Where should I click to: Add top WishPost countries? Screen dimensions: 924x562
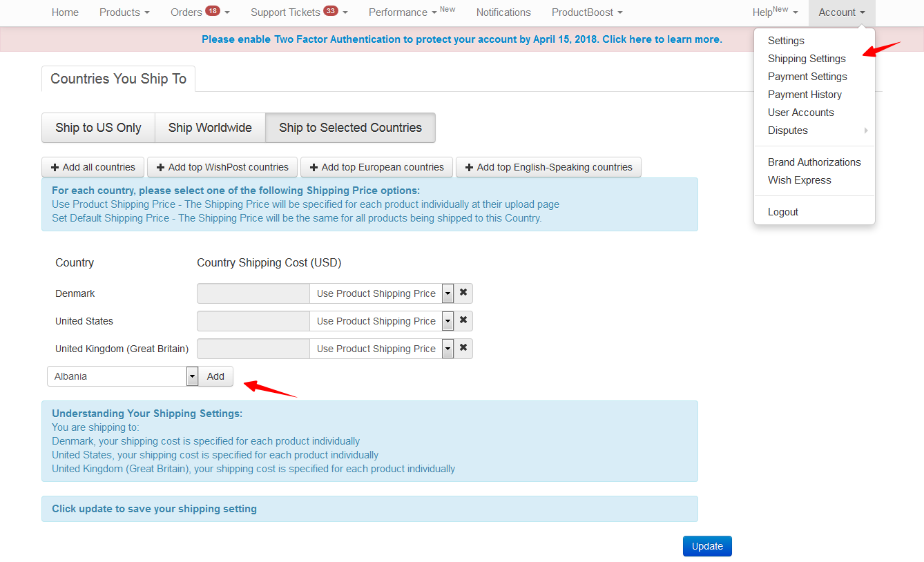click(x=222, y=167)
